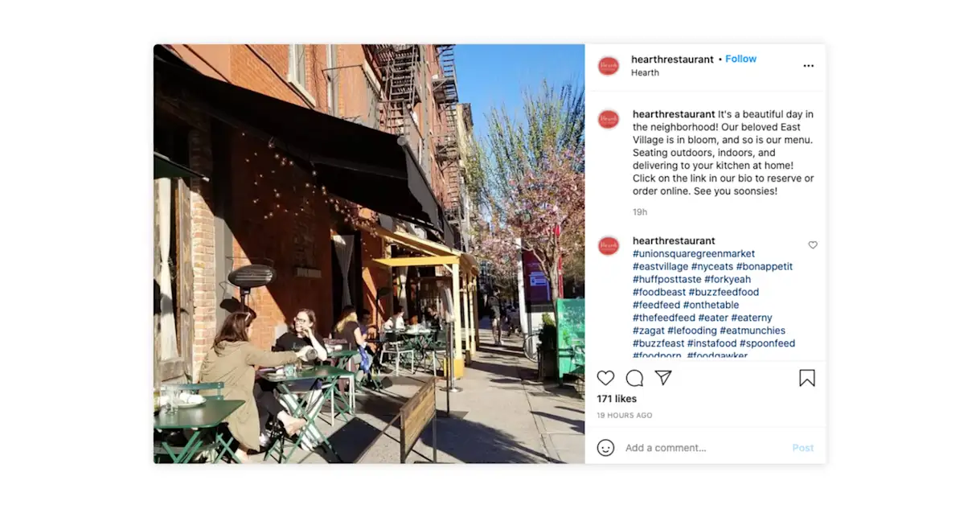Open comments using the speech bubble icon

(634, 378)
